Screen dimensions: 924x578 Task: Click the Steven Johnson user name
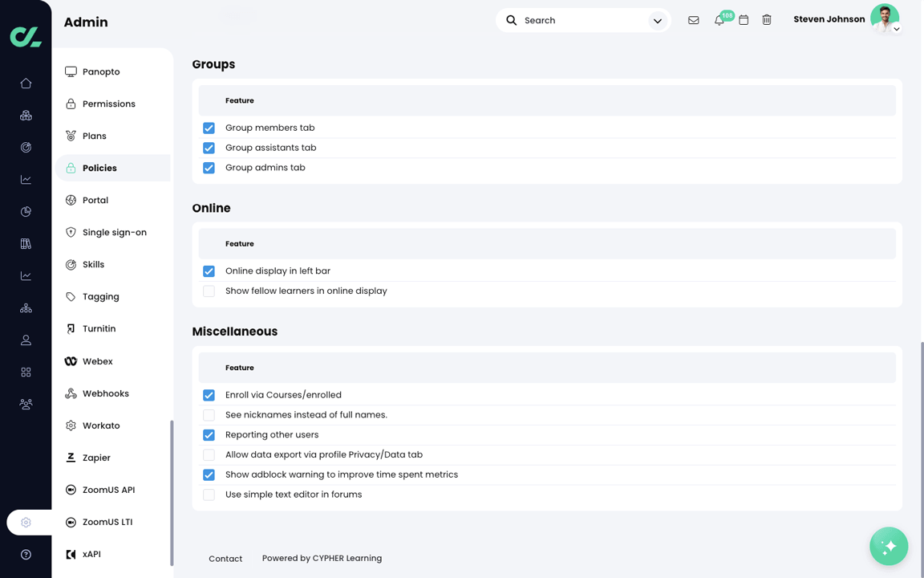tap(829, 19)
